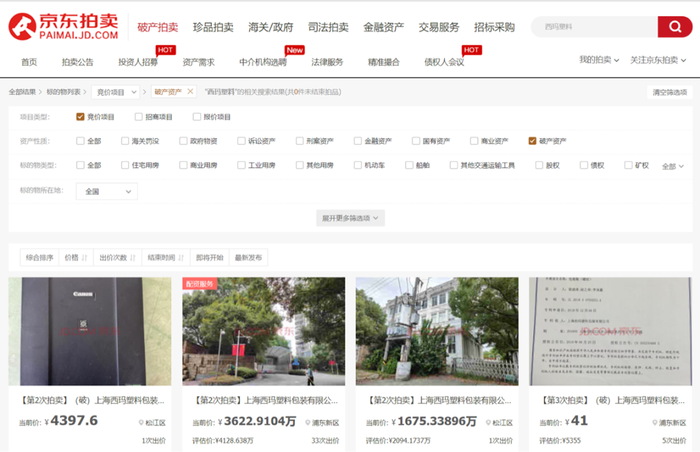Image resolution: width=700 pixels, height=452 pixels.
Task: Go to 首页
Action: point(29,62)
